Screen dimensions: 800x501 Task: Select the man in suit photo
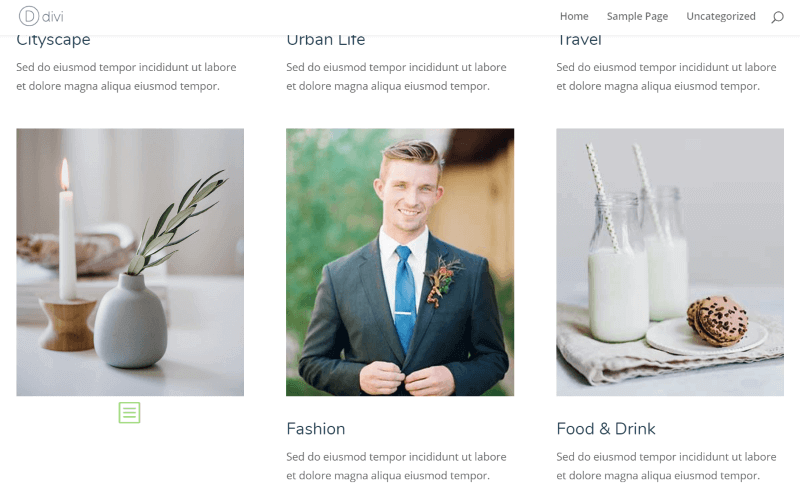point(400,262)
